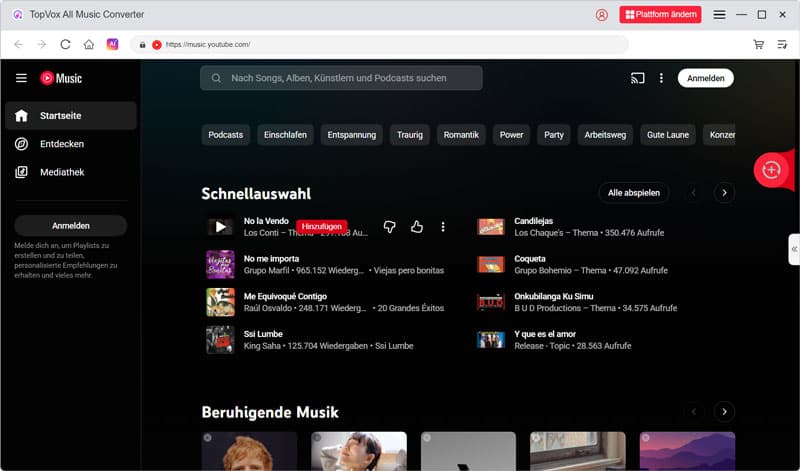Go to home page via house icon
Image resolution: width=800 pixels, height=471 pixels.
pyautogui.click(x=89, y=44)
